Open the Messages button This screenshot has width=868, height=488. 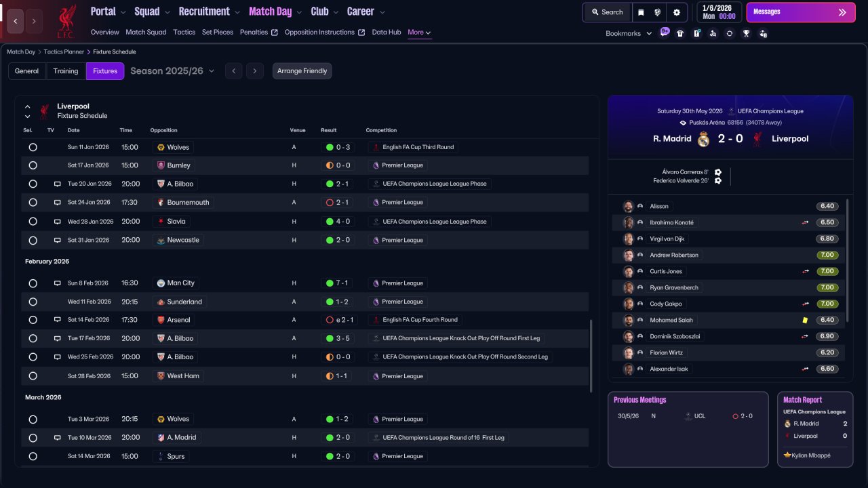pos(801,12)
